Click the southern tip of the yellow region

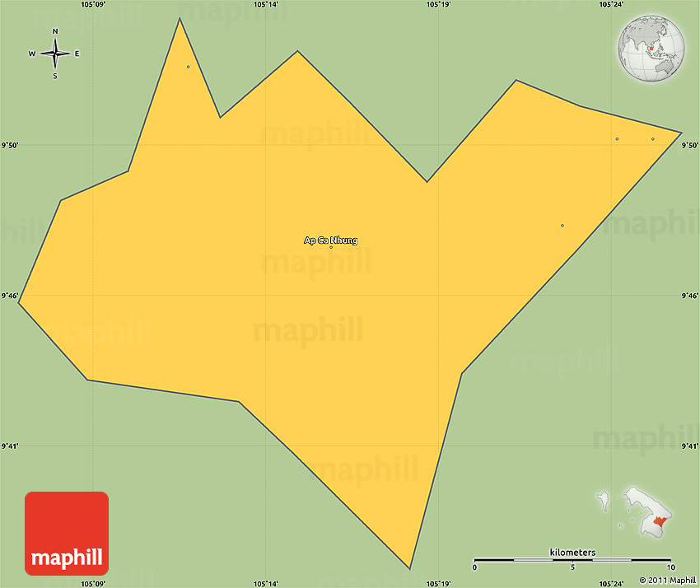click(409, 567)
